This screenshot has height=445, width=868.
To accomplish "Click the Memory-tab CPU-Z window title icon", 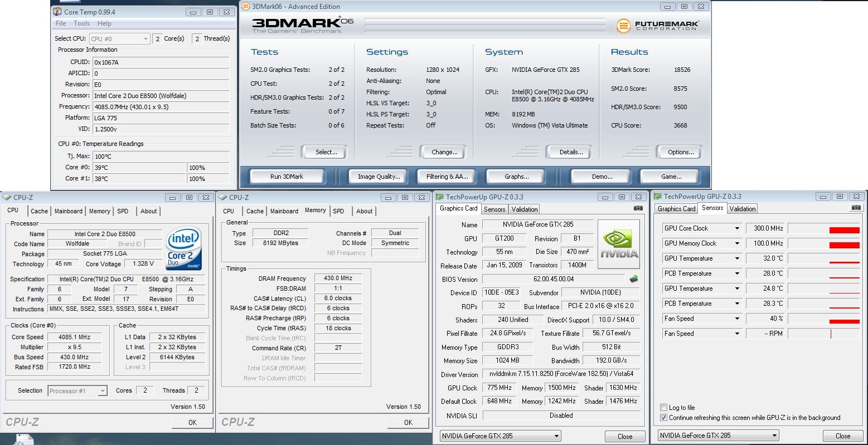I will click(222, 197).
